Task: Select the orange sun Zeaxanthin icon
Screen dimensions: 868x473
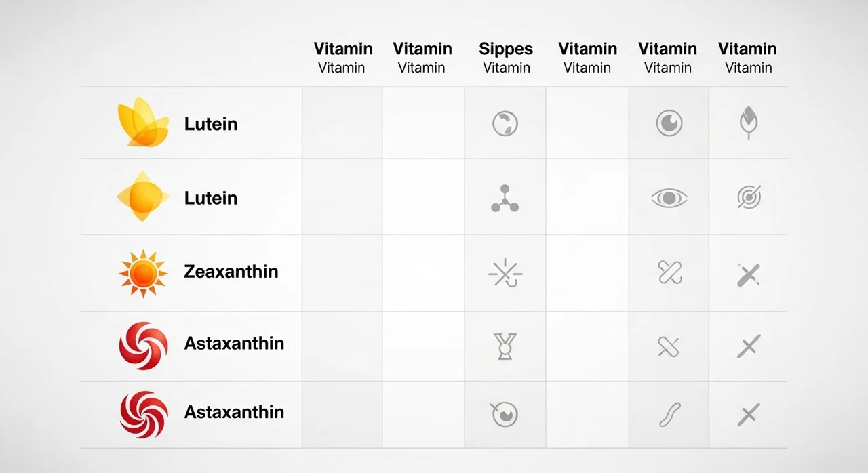Action: tap(143, 273)
